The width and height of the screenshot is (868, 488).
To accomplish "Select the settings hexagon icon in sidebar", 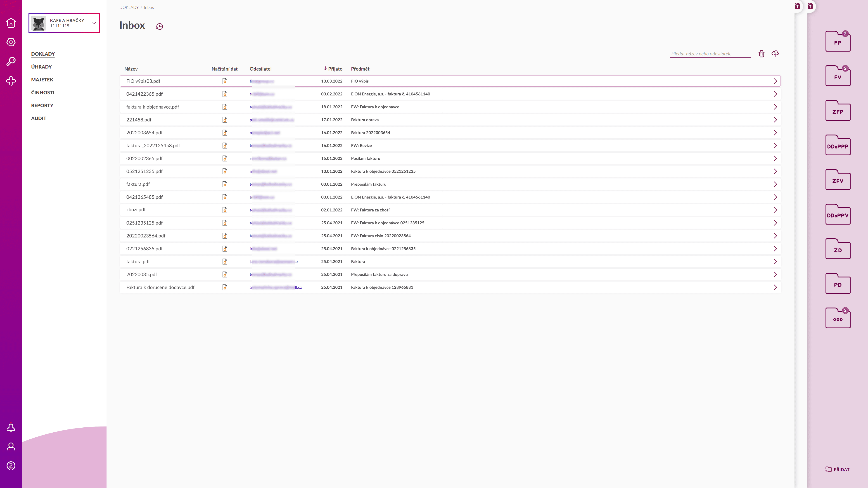I will tap(11, 42).
